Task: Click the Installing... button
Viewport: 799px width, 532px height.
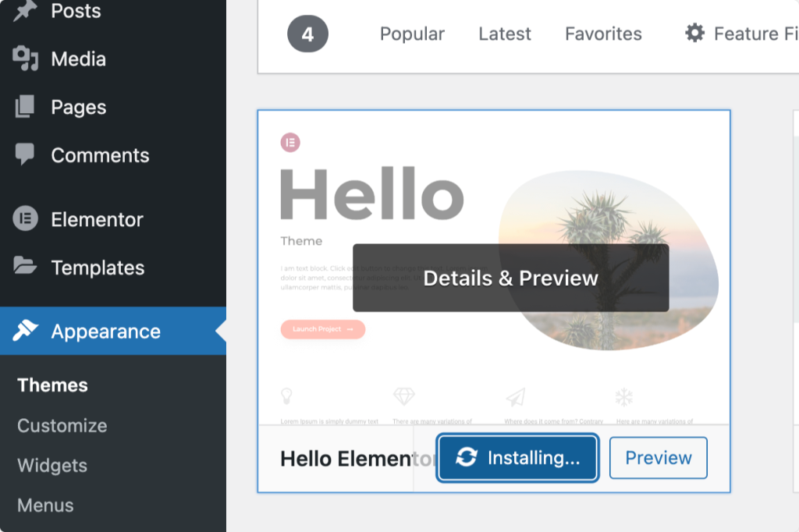Action: click(x=517, y=458)
